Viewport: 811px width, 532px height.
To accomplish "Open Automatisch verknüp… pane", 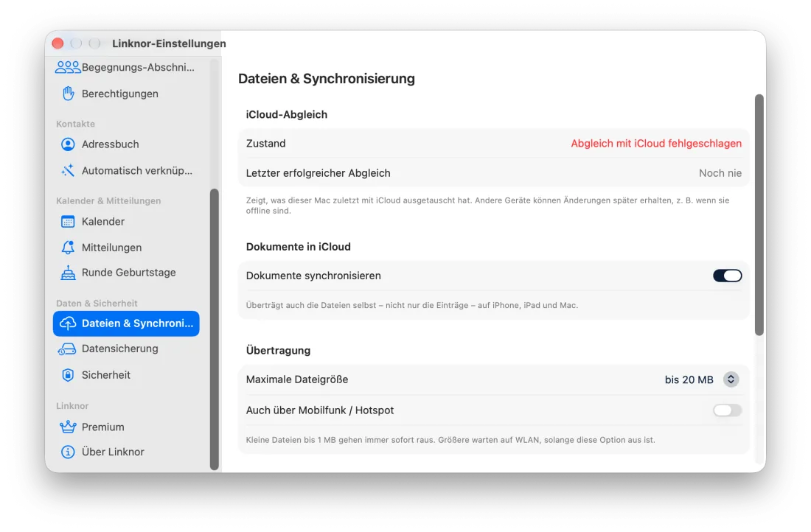I will click(126, 171).
